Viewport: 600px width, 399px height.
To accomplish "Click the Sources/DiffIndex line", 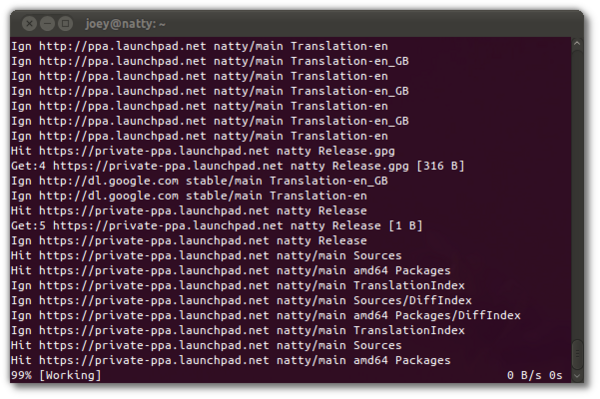I will (x=241, y=301).
